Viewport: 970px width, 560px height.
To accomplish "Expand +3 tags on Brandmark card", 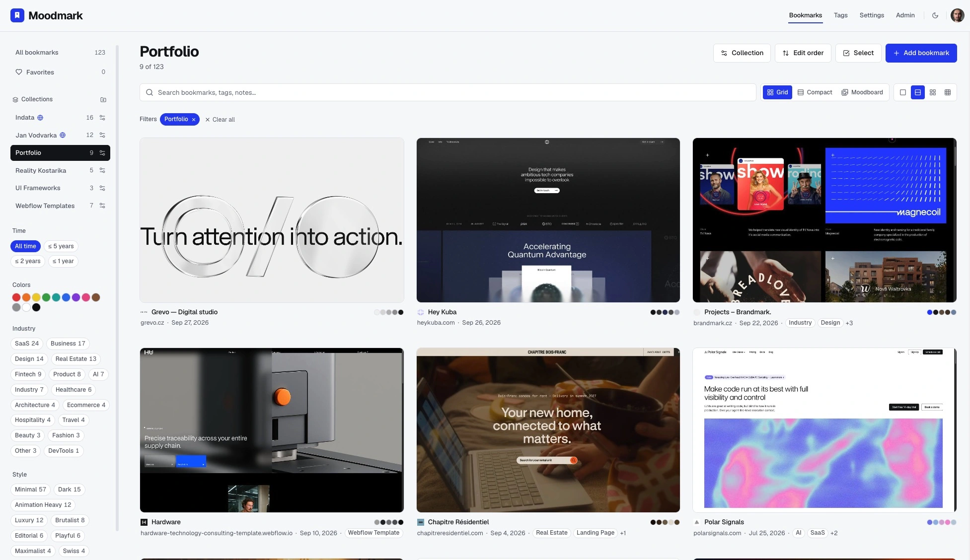I will [x=849, y=323].
